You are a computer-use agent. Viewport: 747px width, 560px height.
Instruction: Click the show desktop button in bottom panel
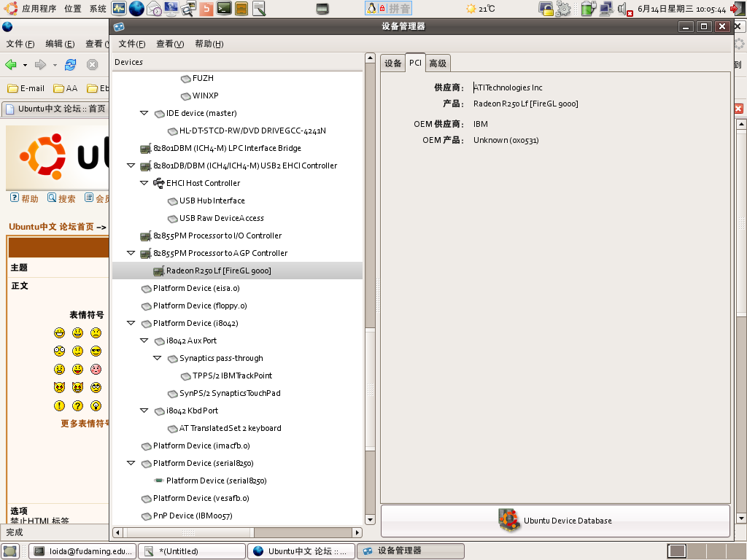click(x=10, y=551)
